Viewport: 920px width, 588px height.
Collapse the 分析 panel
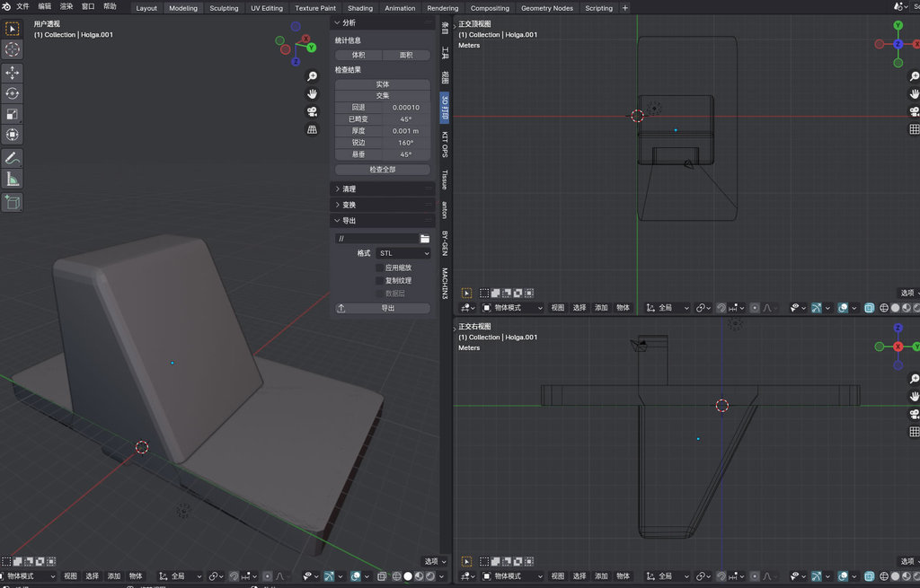coord(382,22)
